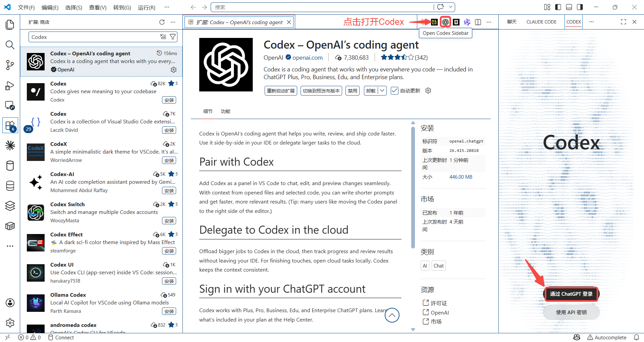Click 使用 API 密钥 button
644x342 pixels.
coord(571,312)
